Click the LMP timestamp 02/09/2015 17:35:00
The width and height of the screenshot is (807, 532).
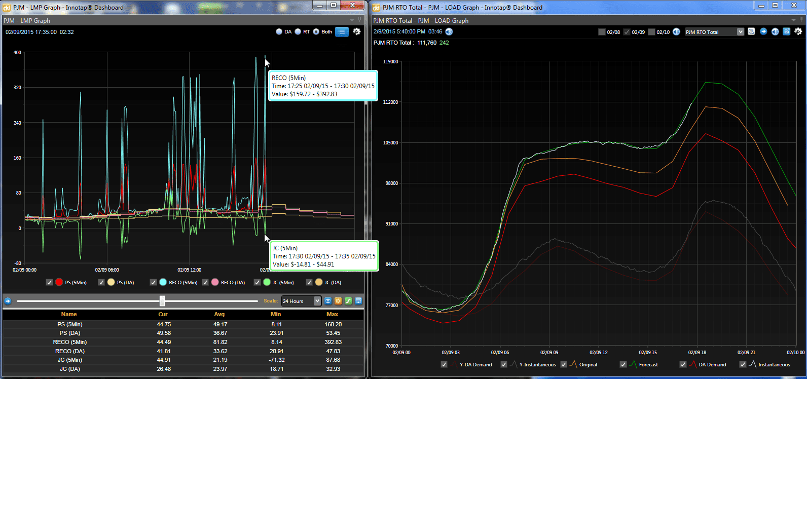tap(31, 32)
